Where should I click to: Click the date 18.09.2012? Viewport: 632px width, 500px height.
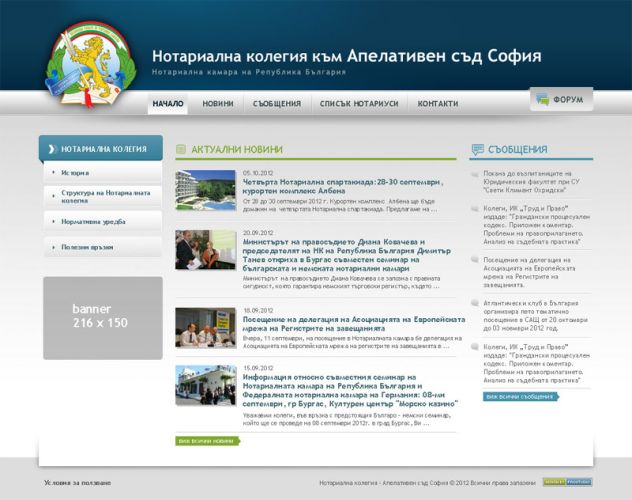(x=258, y=310)
